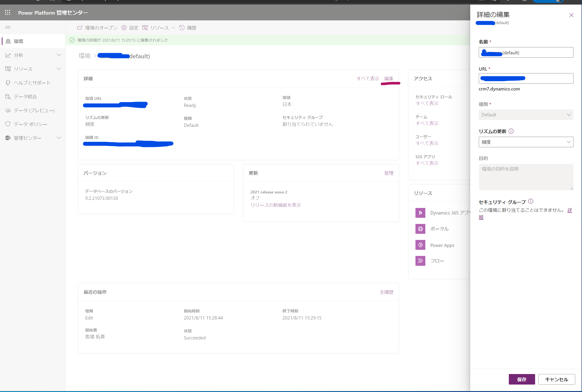
Task: Open the 種類 Default dropdown
Action: pyautogui.click(x=526, y=115)
